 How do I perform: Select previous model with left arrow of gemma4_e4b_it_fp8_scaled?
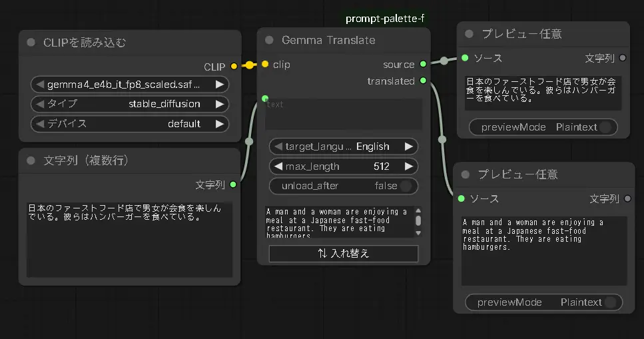[x=40, y=85]
